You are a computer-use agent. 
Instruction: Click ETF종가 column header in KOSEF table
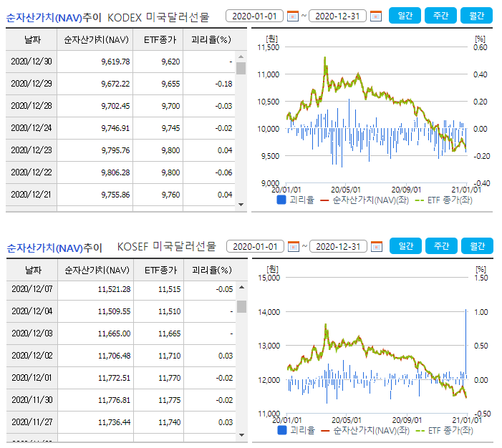click(159, 270)
